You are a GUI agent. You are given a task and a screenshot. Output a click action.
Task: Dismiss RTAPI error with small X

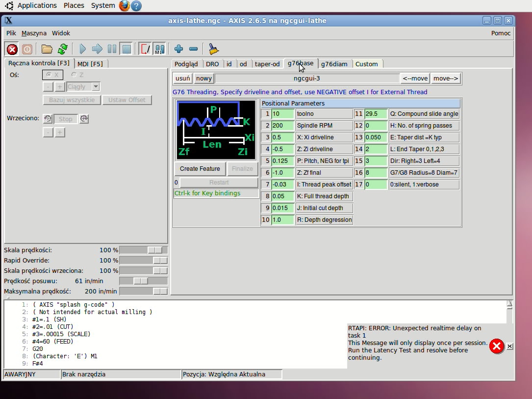[x=509, y=346]
